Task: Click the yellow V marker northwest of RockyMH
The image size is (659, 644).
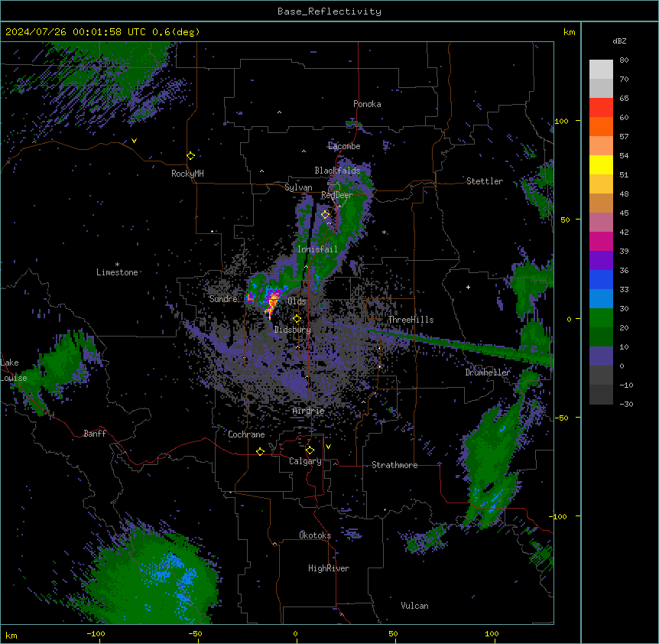Action: (x=134, y=141)
